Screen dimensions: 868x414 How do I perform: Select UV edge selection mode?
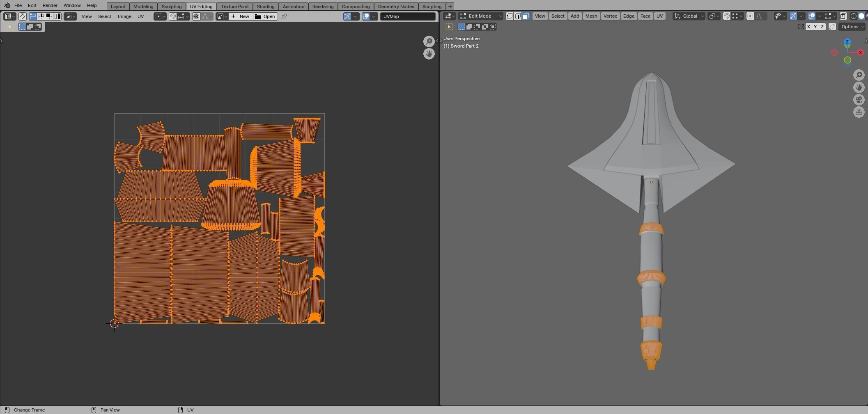tap(41, 16)
